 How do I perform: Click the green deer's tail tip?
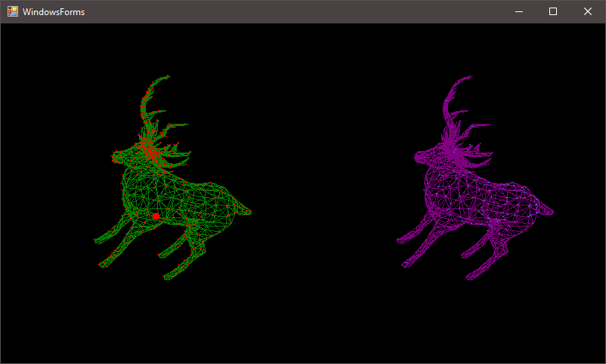250,213
